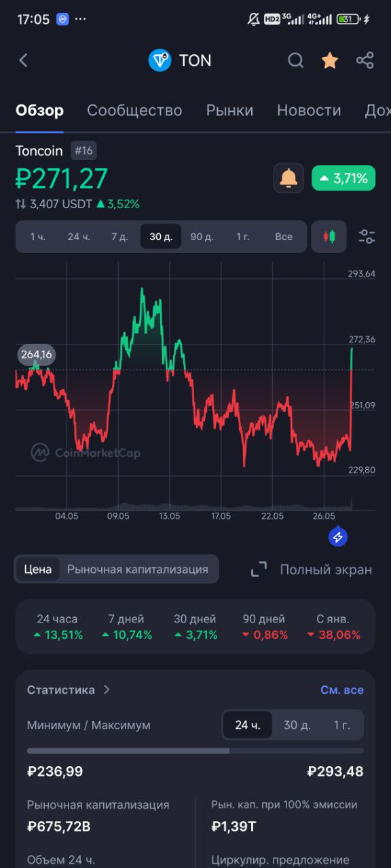Image resolution: width=391 pixels, height=868 pixels.
Task: Select 30 д. in Минимум / Максимум
Action: click(x=297, y=725)
